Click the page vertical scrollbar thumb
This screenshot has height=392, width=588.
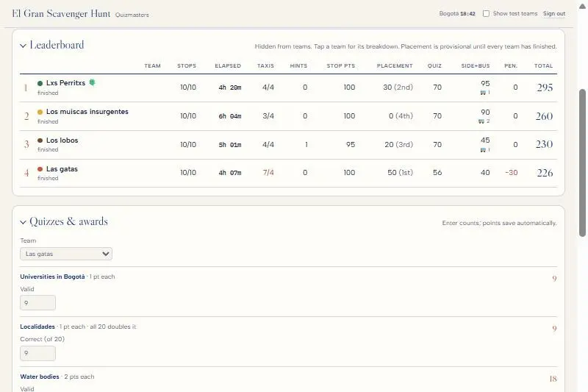582,163
